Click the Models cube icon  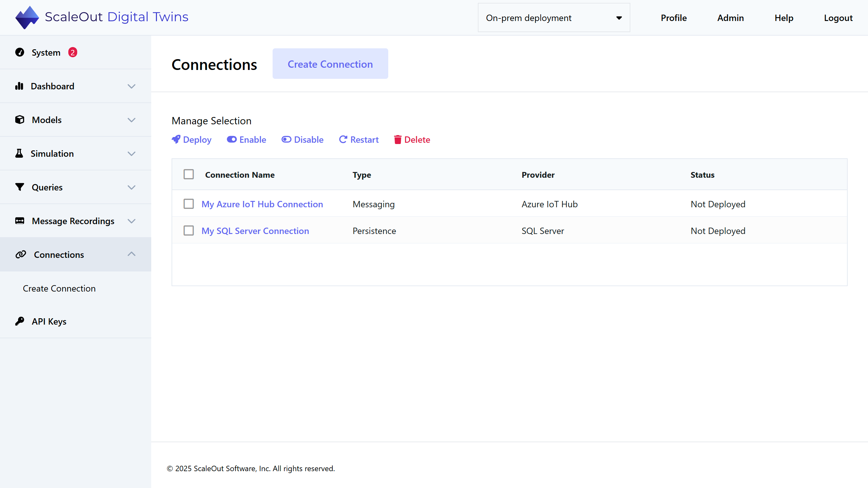coord(20,120)
